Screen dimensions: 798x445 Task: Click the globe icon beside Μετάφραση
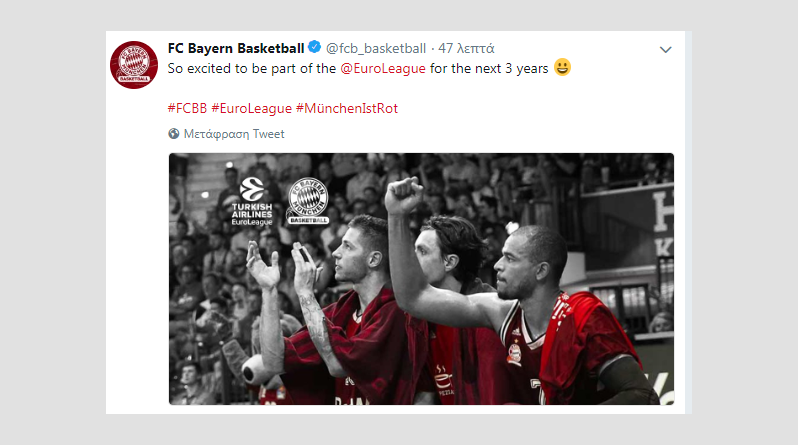[174, 134]
